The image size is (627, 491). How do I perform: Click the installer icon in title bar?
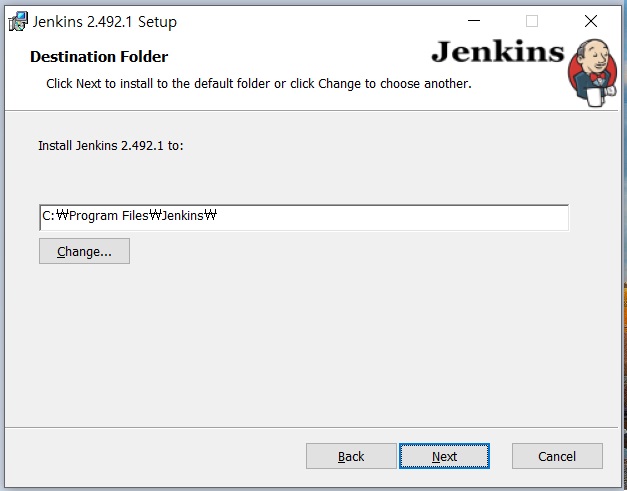tap(18, 22)
